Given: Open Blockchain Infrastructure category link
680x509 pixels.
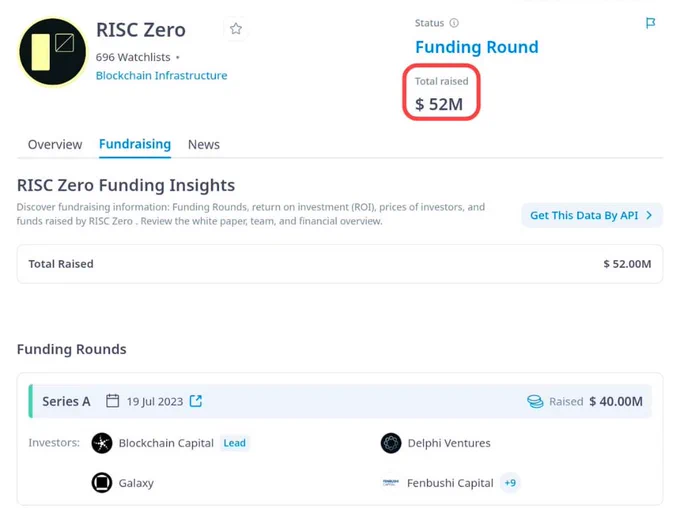Looking at the screenshot, I should 161,75.
